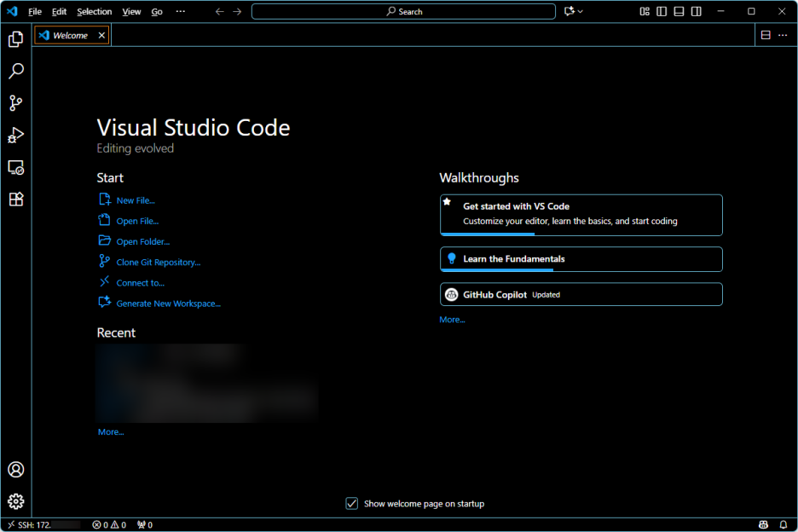The width and height of the screenshot is (798, 532).
Task: Open the Copilot chat menu in title bar
Action: coord(573,11)
